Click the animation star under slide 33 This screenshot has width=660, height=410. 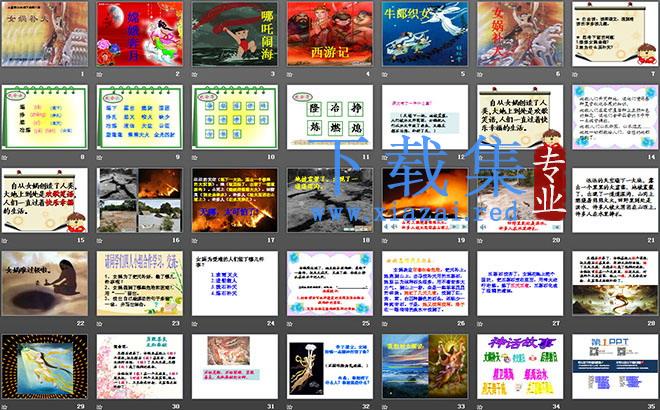coord(385,406)
